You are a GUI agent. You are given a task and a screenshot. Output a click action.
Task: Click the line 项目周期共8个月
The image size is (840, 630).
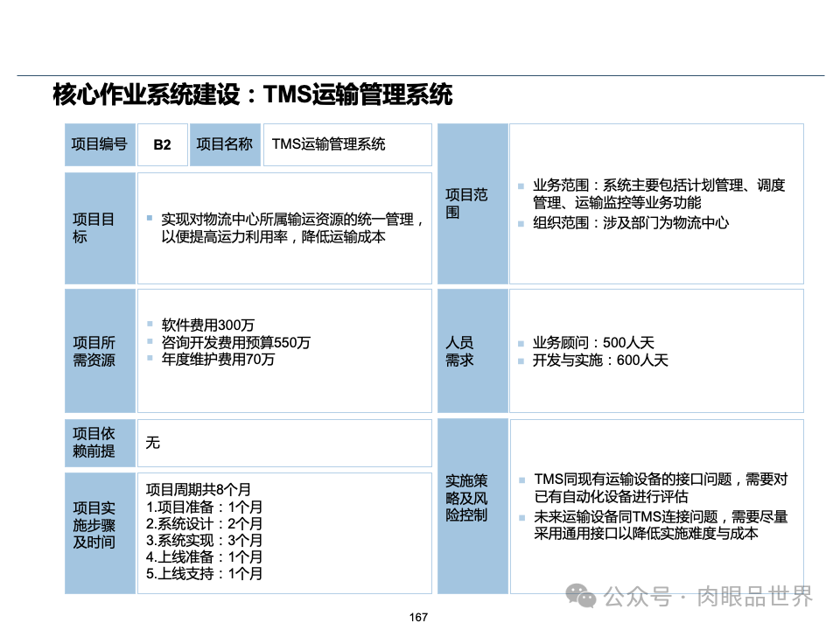click(x=199, y=489)
